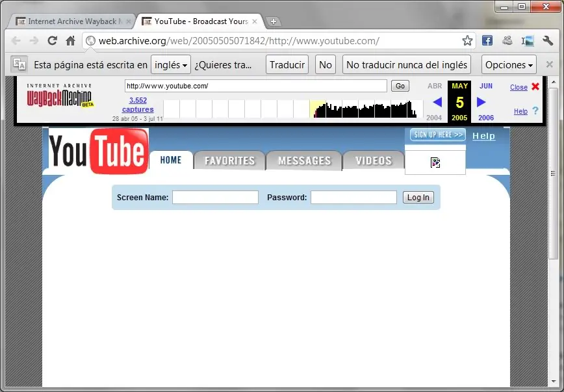Open the MESSAGES tab on YouTube

[304, 161]
